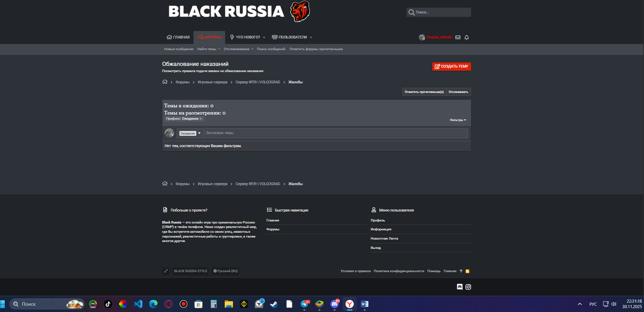Image resolution: width=644 pixels, height=312 pixels.
Task: Go to the Главная tab
Action: 178,37
